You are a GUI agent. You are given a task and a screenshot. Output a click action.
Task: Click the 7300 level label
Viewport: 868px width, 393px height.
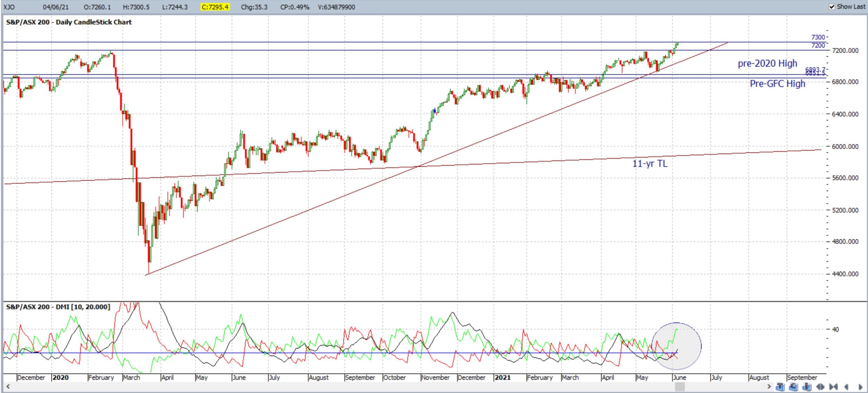click(818, 37)
